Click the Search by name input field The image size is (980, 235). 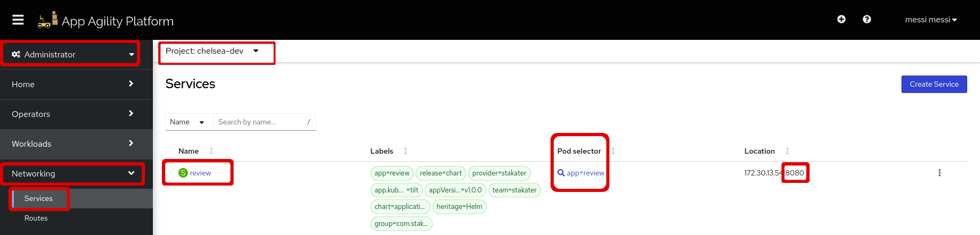260,122
